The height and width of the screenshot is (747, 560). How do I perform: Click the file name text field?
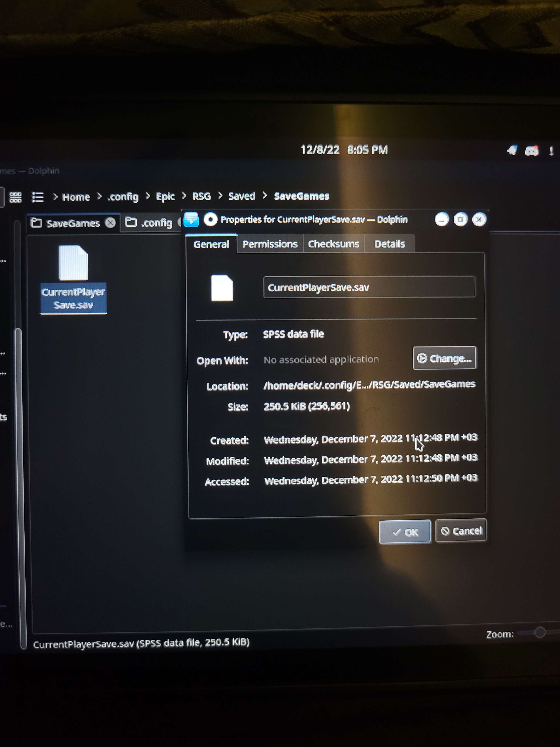tap(369, 287)
